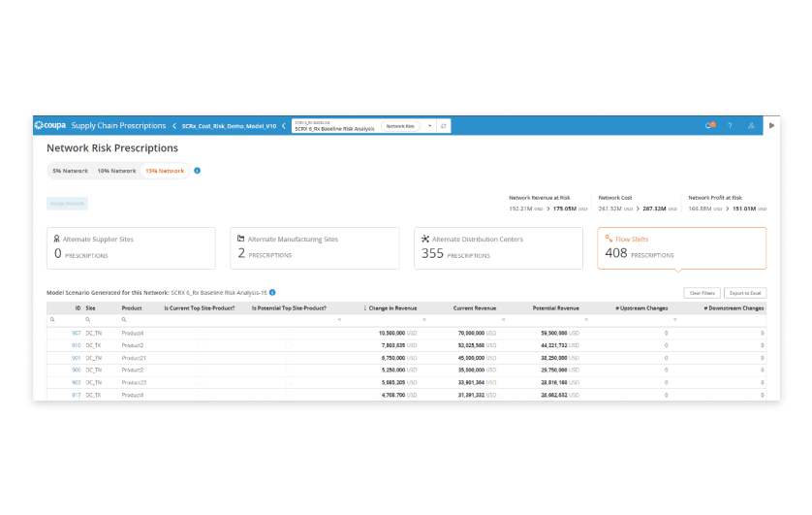The width and height of the screenshot is (812, 515).
Task: Open the help question mark icon
Action: point(730,126)
